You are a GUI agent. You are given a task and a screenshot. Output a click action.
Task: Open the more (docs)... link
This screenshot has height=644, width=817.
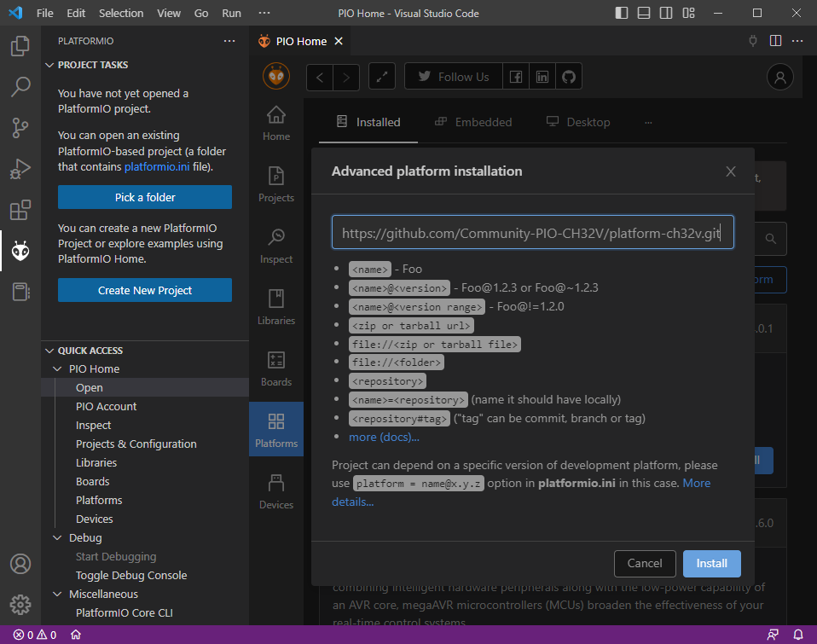click(x=384, y=437)
